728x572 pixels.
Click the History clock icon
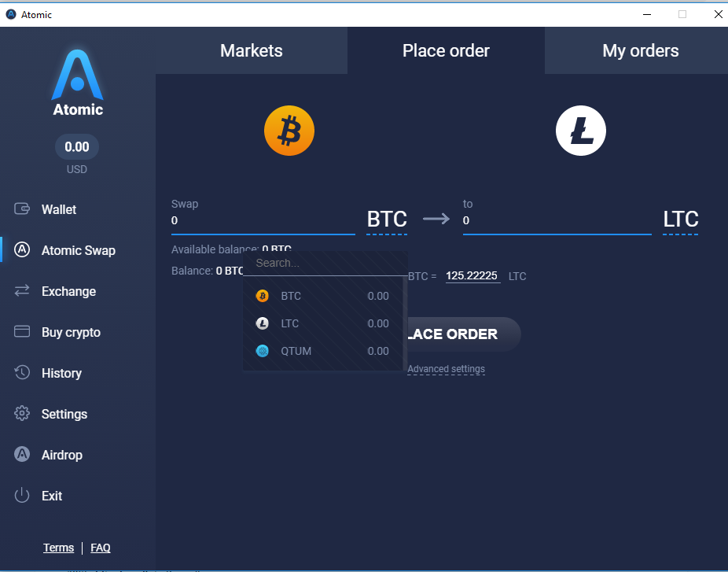(22, 372)
